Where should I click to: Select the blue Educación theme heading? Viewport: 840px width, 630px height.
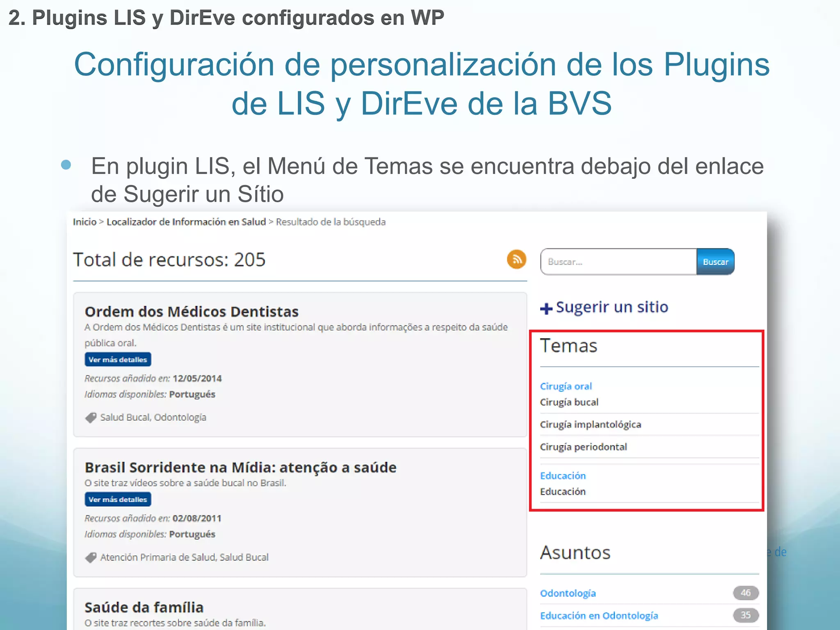[x=563, y=476]
